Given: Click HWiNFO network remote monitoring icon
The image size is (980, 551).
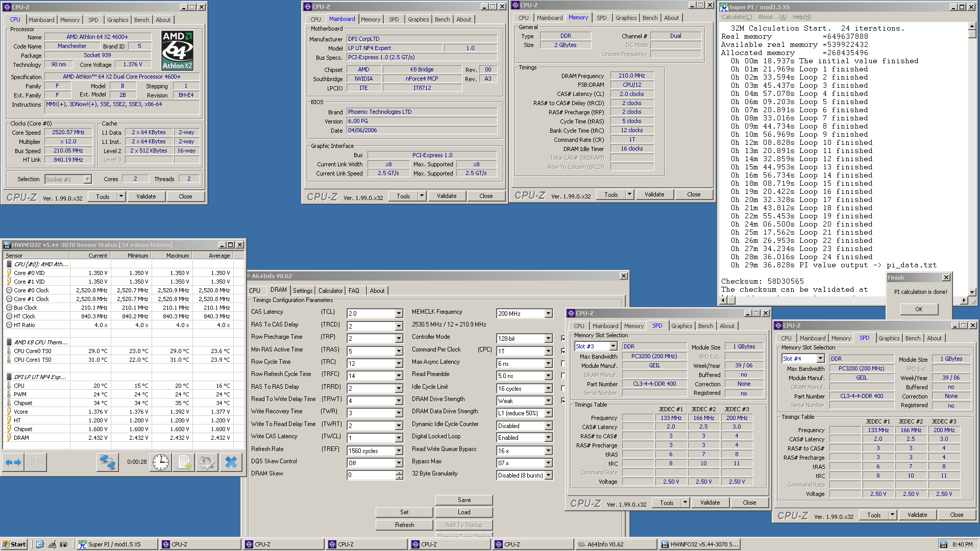Looking at the screenshot, I should tap(107, 462).
